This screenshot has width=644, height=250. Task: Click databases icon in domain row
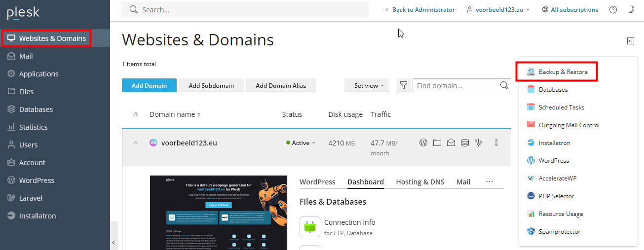coord(464,143)
